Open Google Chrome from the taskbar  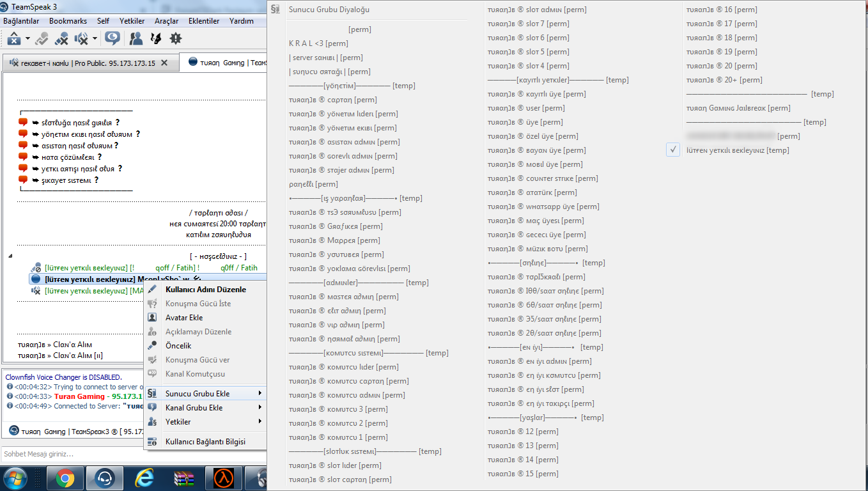(x=65, y=478)
